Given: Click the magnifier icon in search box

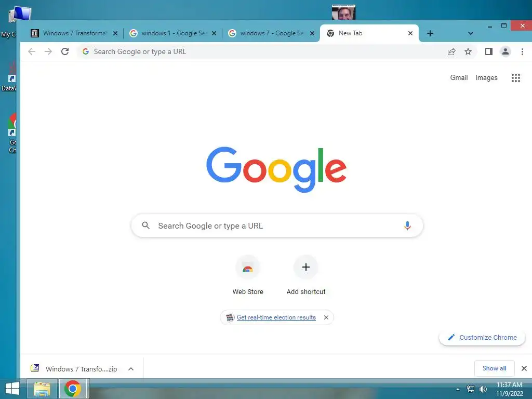Looking at the screenshot, I should (146, 225).
